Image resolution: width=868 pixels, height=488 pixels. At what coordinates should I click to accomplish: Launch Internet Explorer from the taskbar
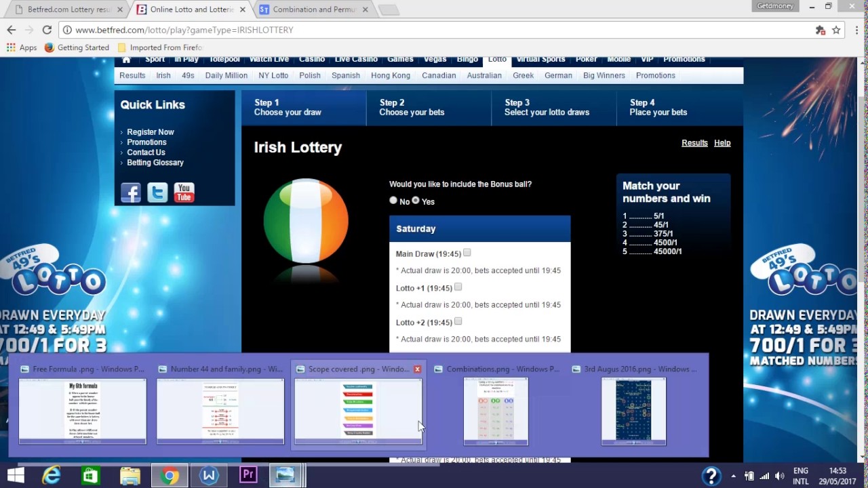(52, 476)
